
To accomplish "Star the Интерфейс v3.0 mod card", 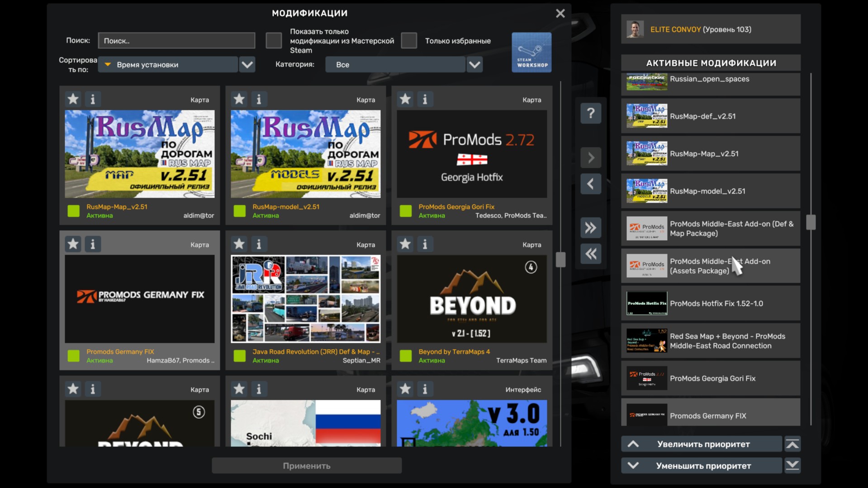I will 405,389.
